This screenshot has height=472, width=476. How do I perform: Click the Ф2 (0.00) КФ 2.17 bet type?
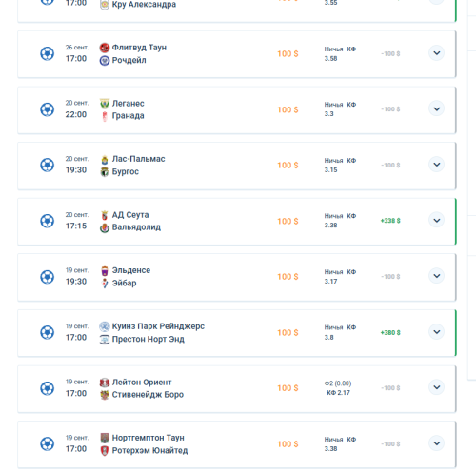point(338,388)
